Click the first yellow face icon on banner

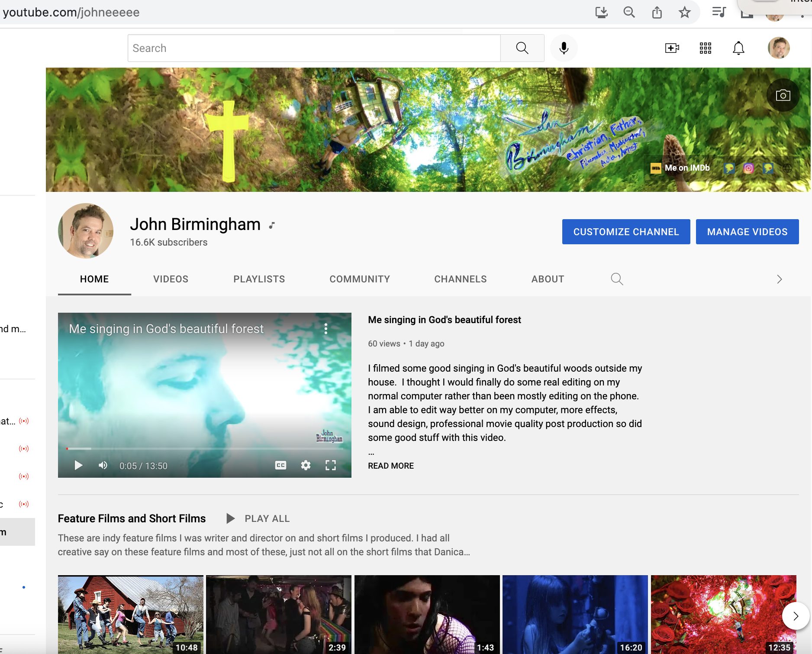[729, 168]
